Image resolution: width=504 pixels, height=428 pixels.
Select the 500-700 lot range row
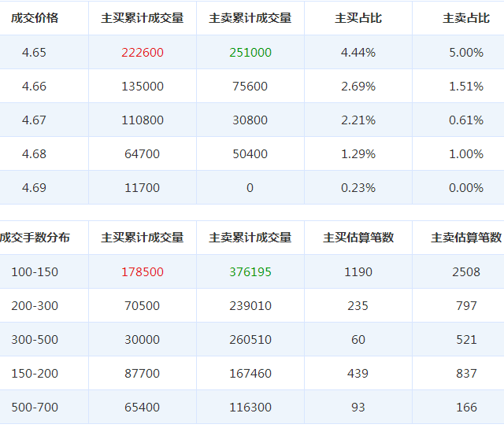(x=252, y=407)
